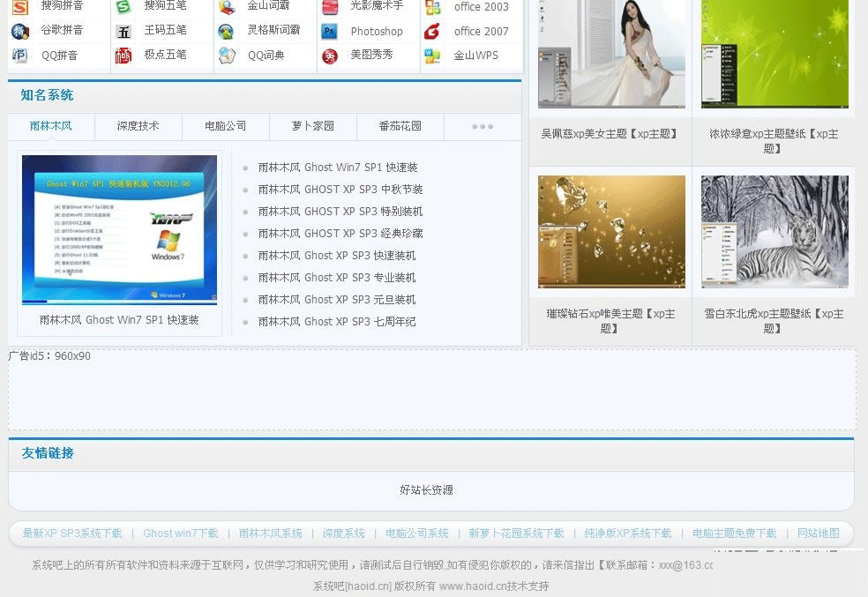Open the 王码五笔 text link
Viewport: 868px width, 597px height.
pyautogui.click(x=165, y=30)
